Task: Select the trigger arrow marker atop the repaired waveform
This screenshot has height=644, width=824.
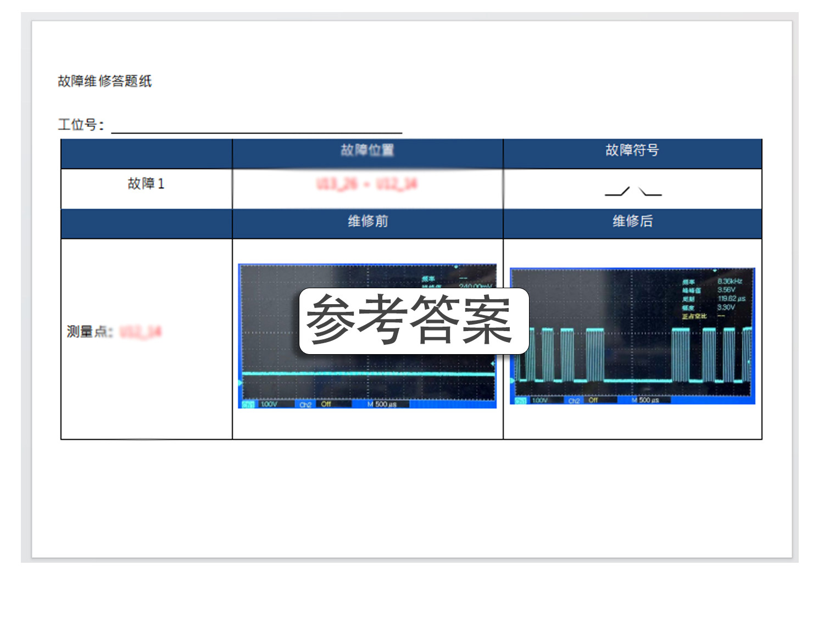Action: pos(715,270)
